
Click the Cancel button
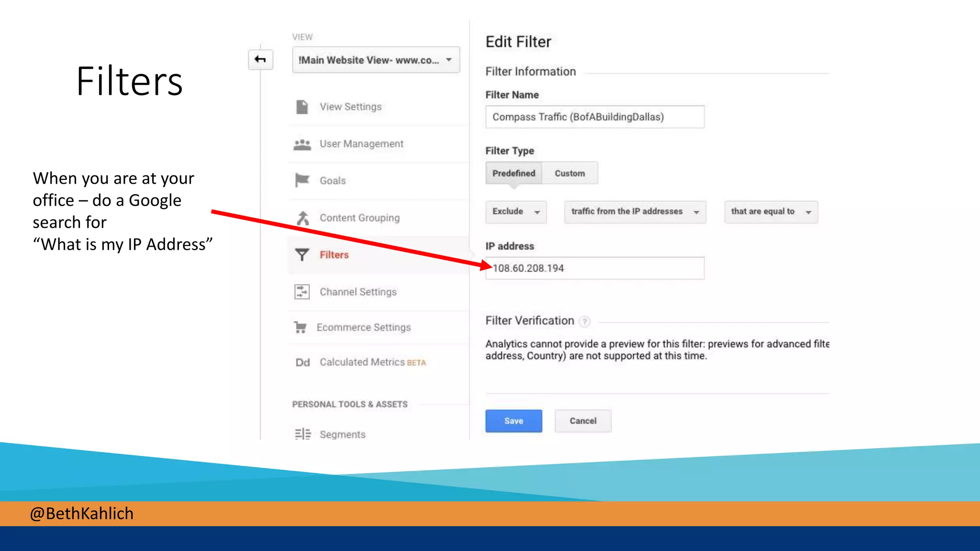pos(583,421)
